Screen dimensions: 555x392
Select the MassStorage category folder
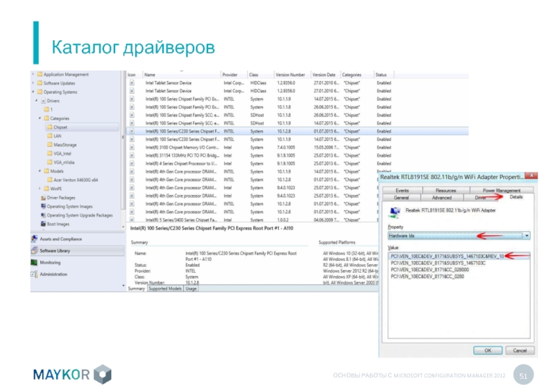pos(65,144)
